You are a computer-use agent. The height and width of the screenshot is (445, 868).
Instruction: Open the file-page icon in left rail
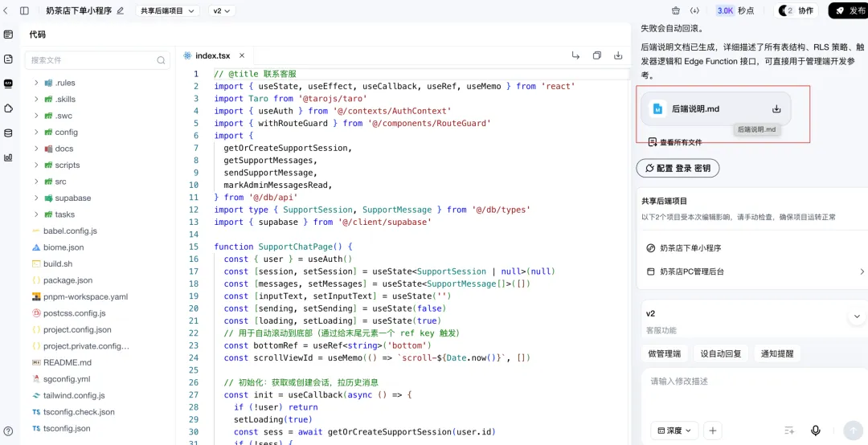click(x=8, y=59)
